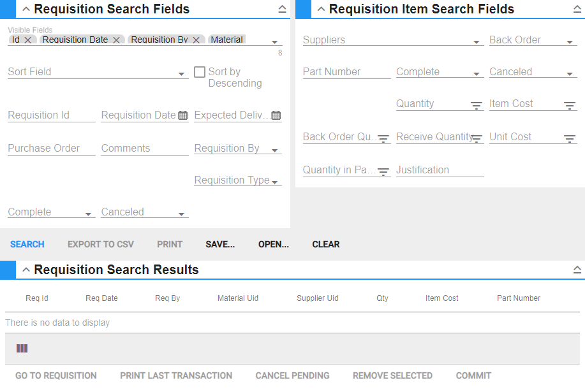Collapse the Requisition Search Fields panel
The image size is (585, 392).
point(26,9)
